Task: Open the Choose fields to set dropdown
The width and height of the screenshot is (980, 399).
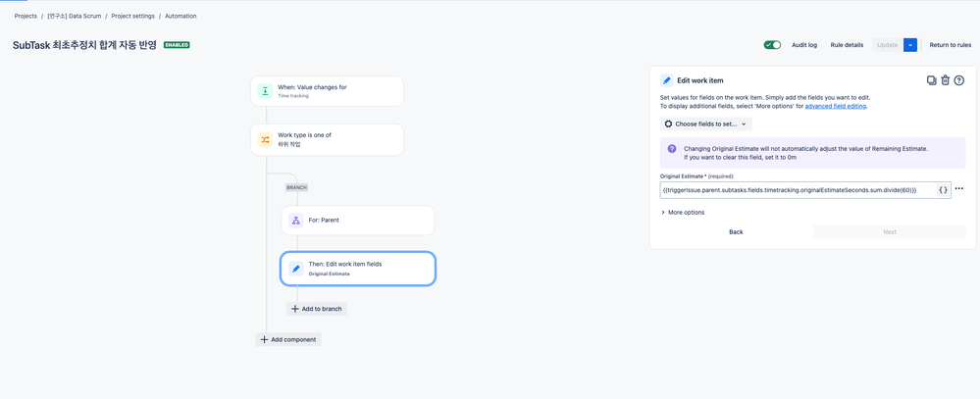Action: [706, 125]
